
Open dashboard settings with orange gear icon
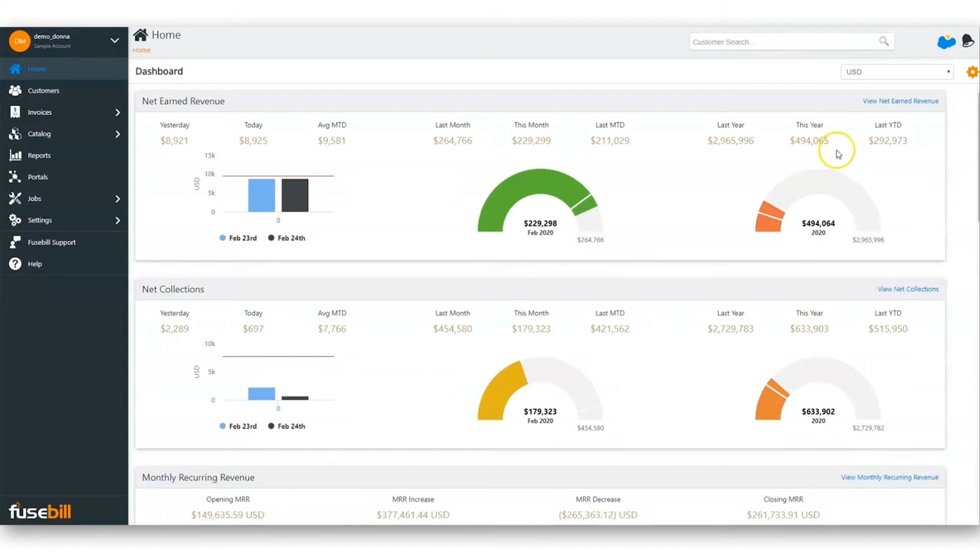coord(972,71)
